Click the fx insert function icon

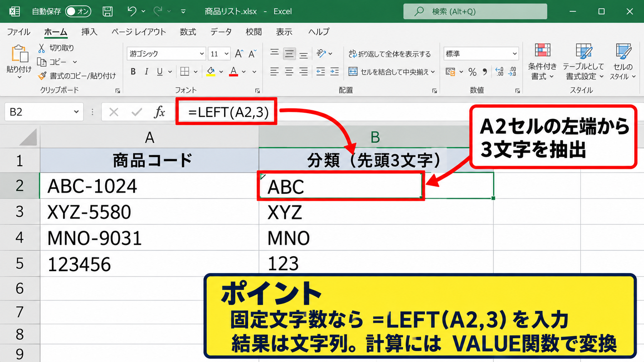[159, 112]
